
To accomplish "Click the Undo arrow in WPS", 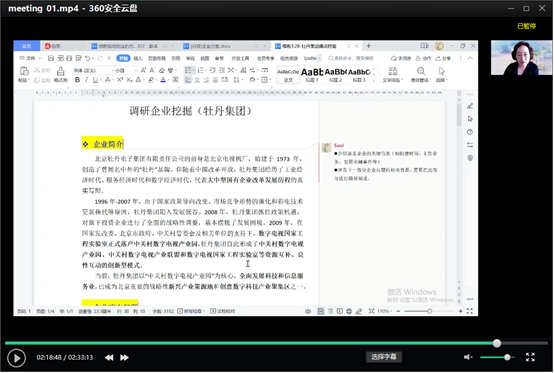I will pyautogui.click(x=88, y=58).
